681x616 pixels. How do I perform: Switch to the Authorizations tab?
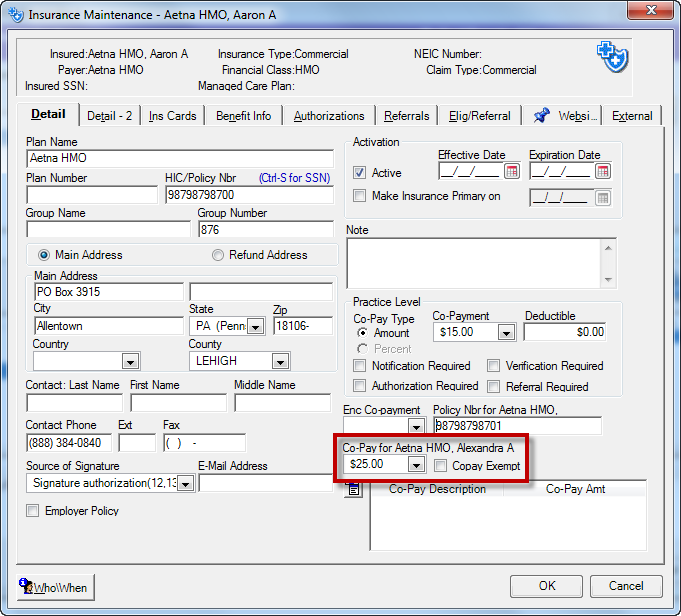tap(329, 116)
